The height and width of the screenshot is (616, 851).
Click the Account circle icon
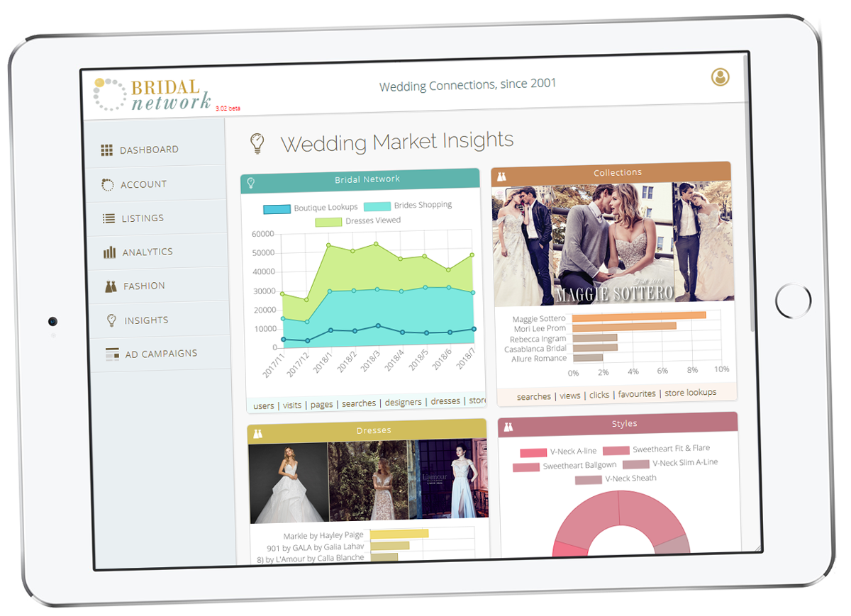click(108, 185)
